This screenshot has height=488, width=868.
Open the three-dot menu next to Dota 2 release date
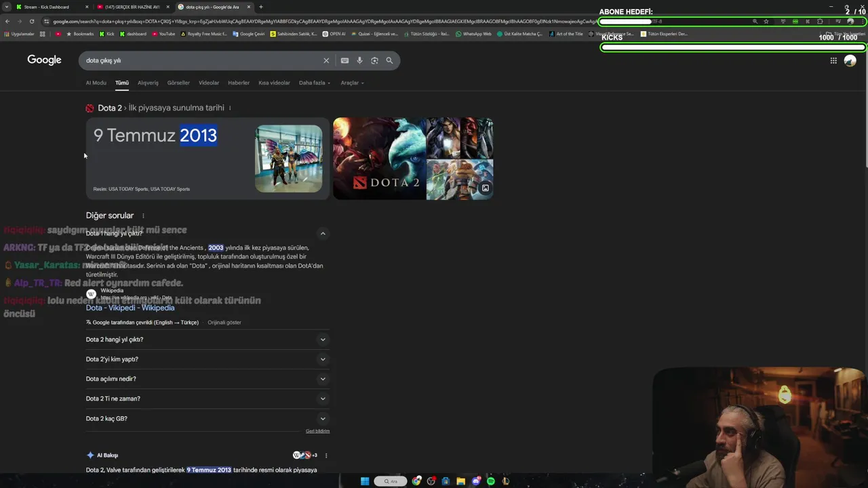(230, 108)
